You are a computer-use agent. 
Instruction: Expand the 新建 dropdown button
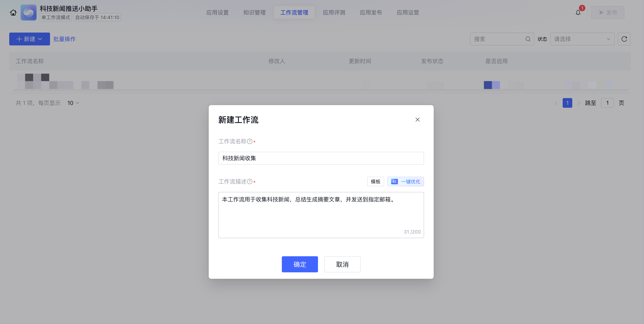pyautogui.click(x=30, y=39)
